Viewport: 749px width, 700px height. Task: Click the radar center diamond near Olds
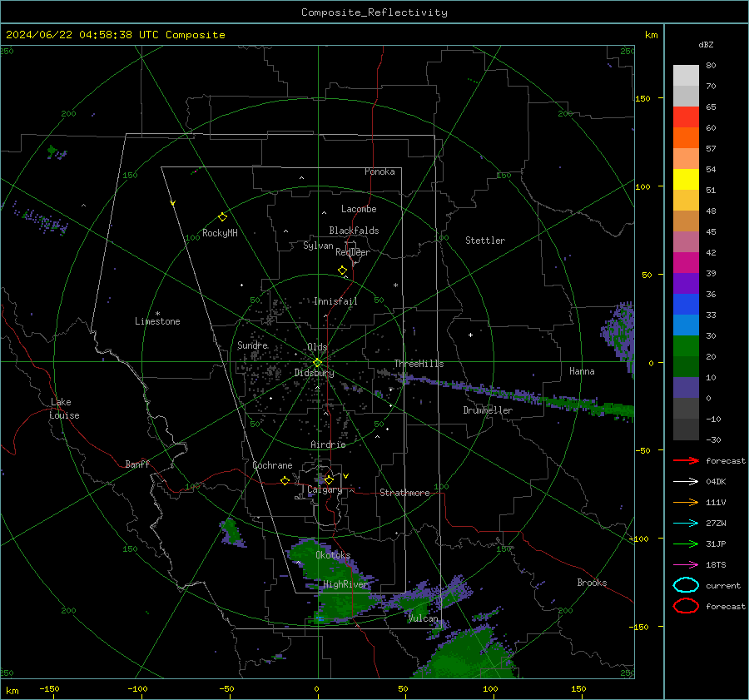[x=317, y=363]
